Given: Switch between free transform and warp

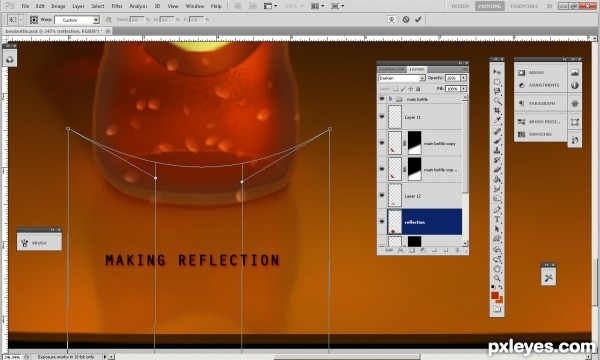Looking at the screenshot, I should 391,20.
